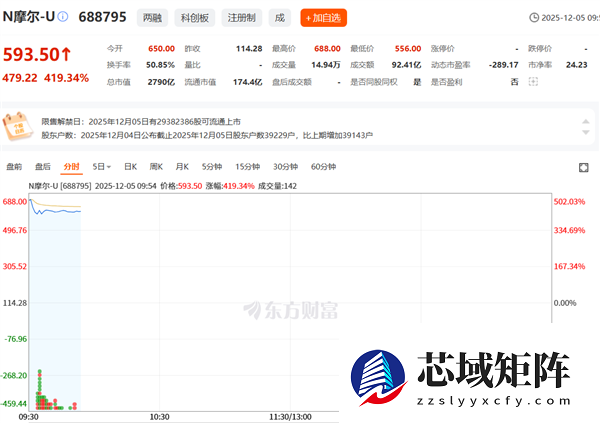Click the 流通市值 value 174.4亿
The image size is (600, 423).
248,82
